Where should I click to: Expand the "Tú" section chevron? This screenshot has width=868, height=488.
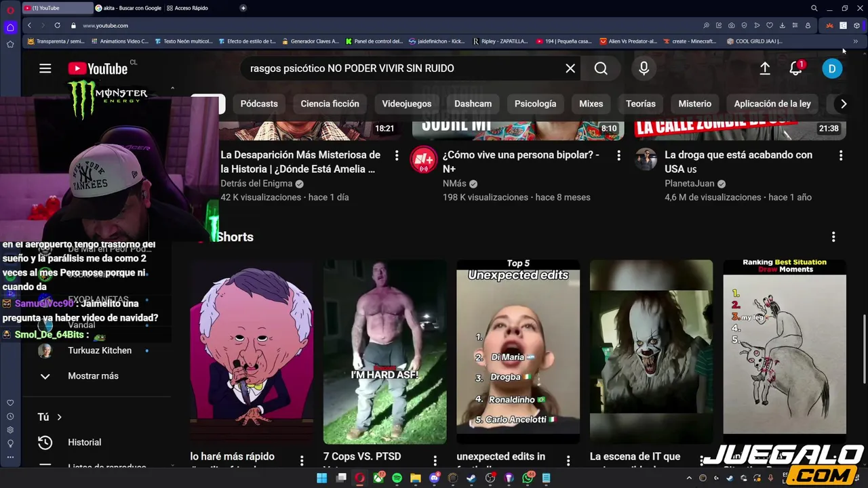pyautogui.click(x=59, y=417)
